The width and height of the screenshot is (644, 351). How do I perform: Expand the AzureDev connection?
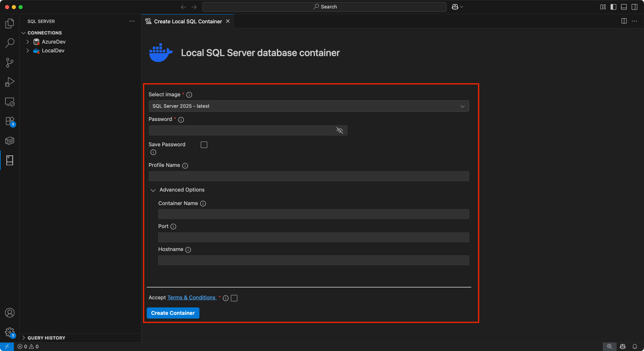pyautogui.click(x=28, y=42)
